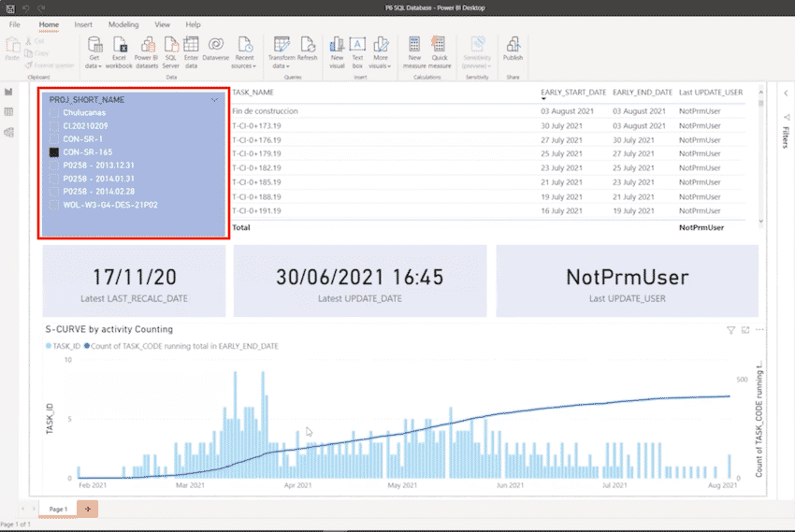Paste from clipboard in ribbon
The height and width of the screenshot is (532, 795).
(12, 50)
